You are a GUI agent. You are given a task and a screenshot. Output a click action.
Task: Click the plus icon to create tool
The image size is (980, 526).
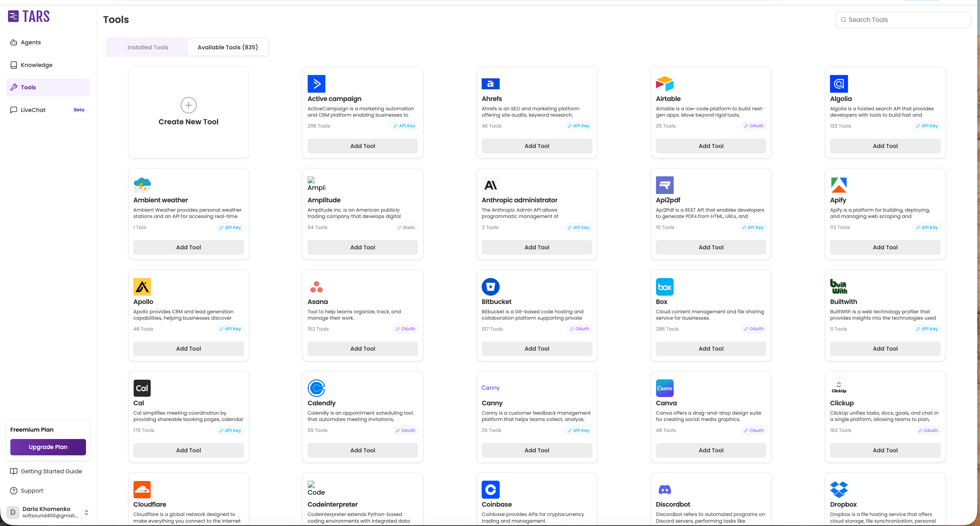point(188,105)
